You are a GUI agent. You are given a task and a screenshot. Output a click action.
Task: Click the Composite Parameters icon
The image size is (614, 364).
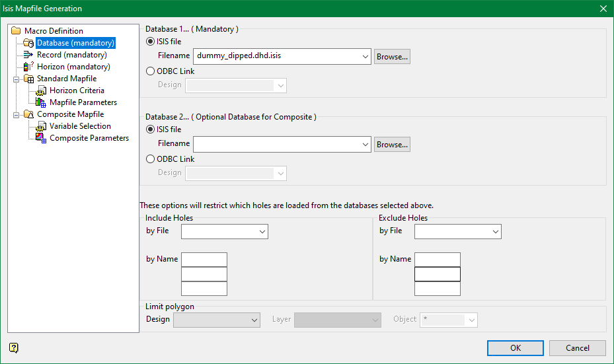(41, 138)
